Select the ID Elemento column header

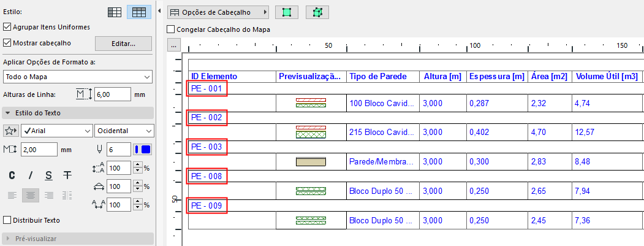point(232,77)
